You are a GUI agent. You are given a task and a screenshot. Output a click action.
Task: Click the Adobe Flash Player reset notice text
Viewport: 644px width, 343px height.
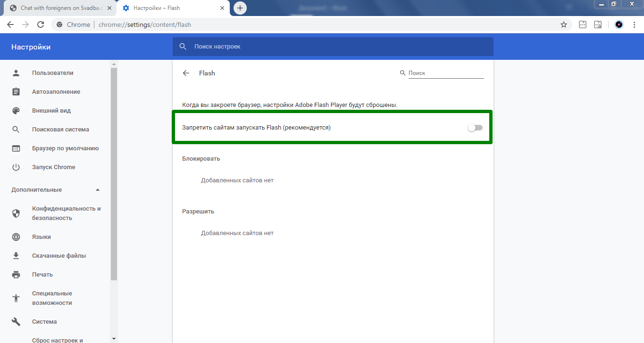coord(290,105)
